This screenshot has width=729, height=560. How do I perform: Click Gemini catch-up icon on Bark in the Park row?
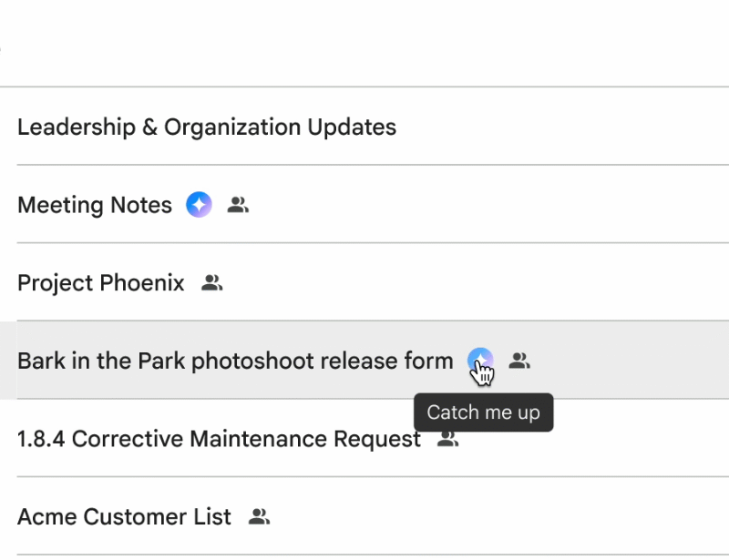[x=480, y=361]
